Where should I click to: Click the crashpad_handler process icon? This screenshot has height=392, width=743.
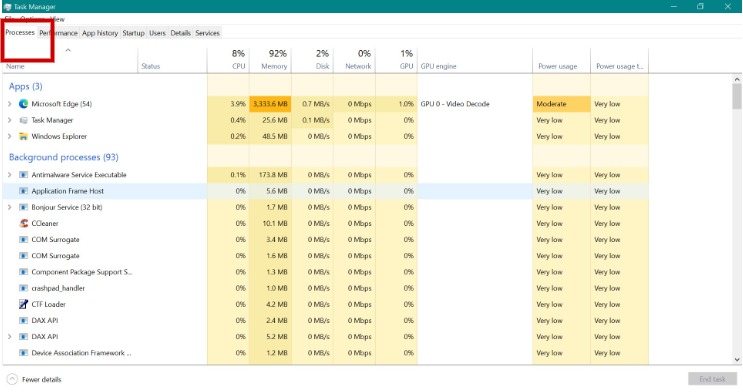coord(23,288)
